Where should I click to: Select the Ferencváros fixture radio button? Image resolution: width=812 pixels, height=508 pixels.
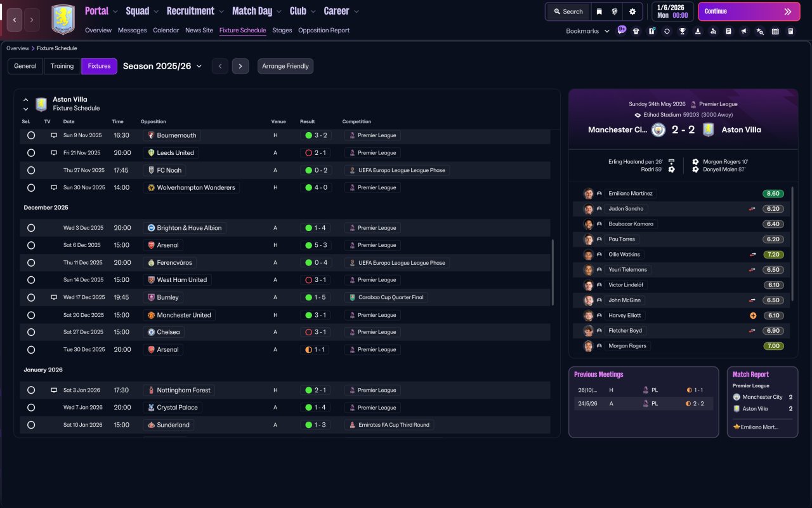click(31, 263)
